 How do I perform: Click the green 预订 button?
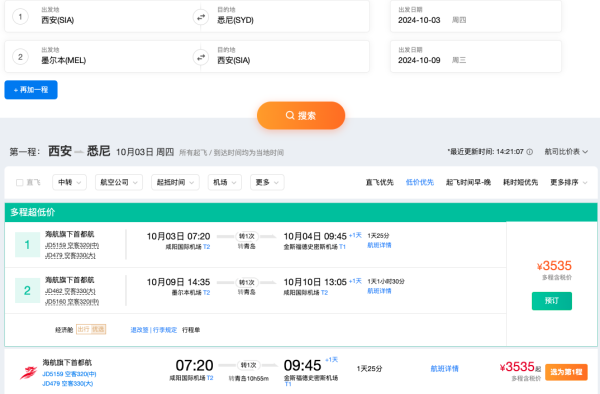tap(552, 301)
